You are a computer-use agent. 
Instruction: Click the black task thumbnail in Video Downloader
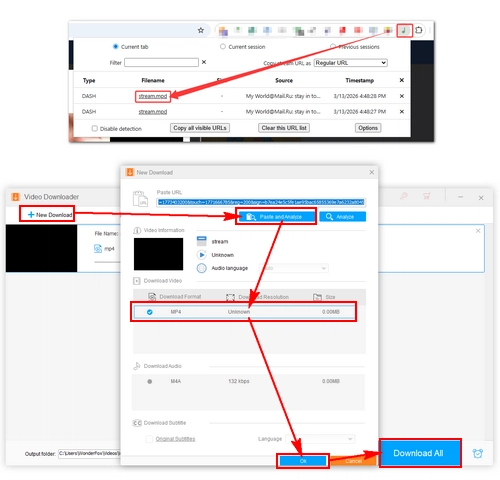pyautogui.click(x=41, y=248)
